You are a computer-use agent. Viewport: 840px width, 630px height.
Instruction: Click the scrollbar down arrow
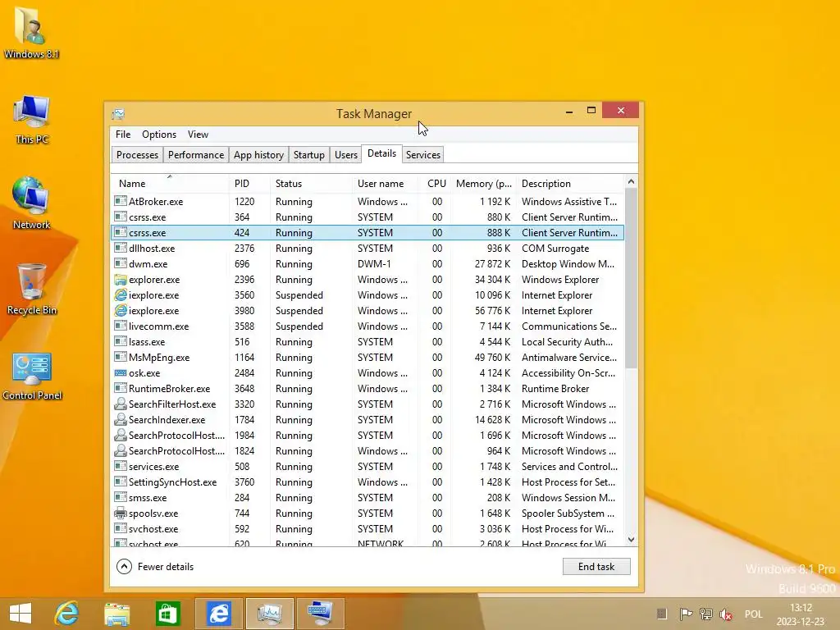click(631, 540)
